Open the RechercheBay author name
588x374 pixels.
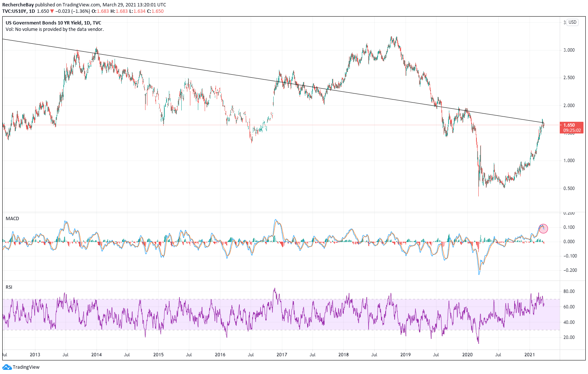(18, 5)
